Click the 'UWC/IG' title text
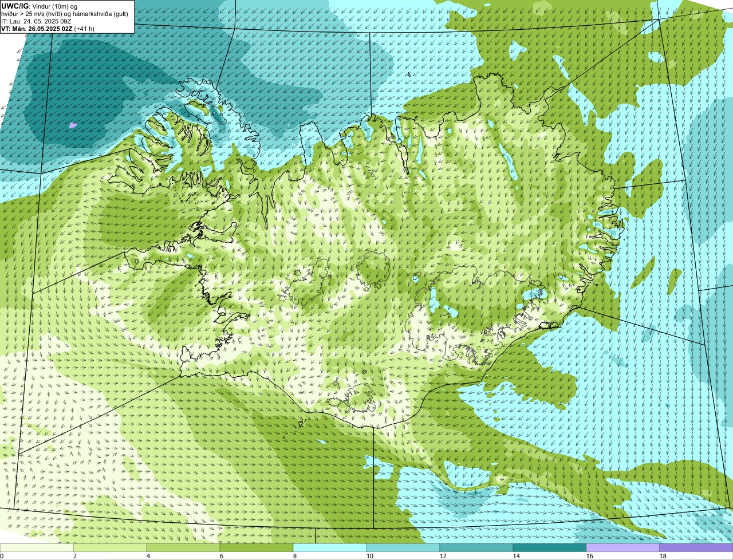 click(15, 6)
